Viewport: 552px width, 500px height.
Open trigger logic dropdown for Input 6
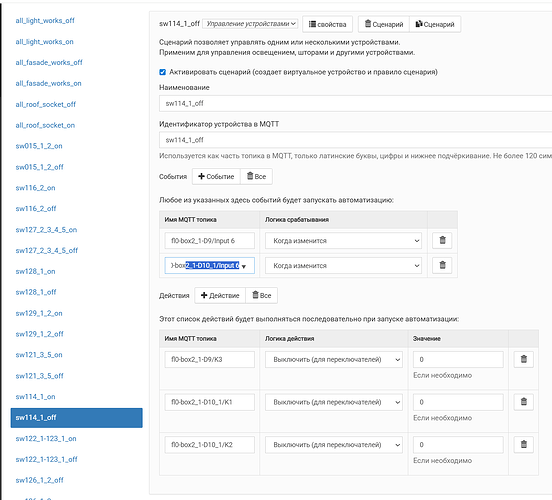[x=343, y=241]
